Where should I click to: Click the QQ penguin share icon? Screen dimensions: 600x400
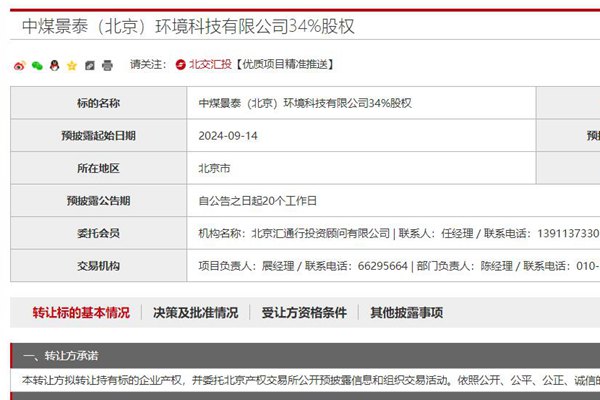pyautogui.click(x=54, y=66)
